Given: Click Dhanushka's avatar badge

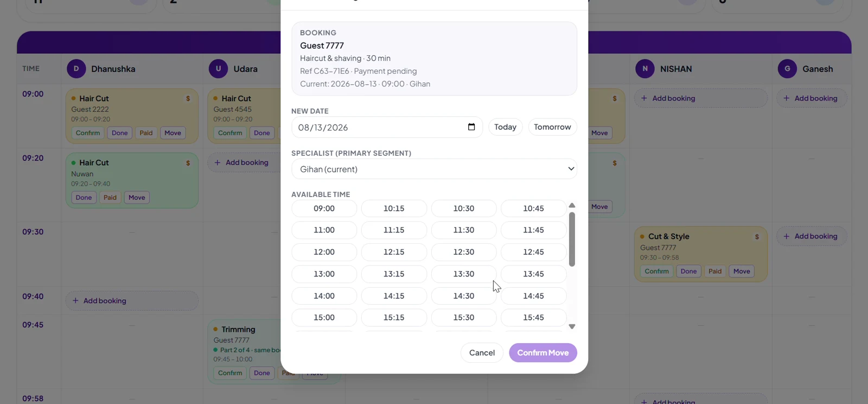Looking at the screenshot, I should click(76, 69).
